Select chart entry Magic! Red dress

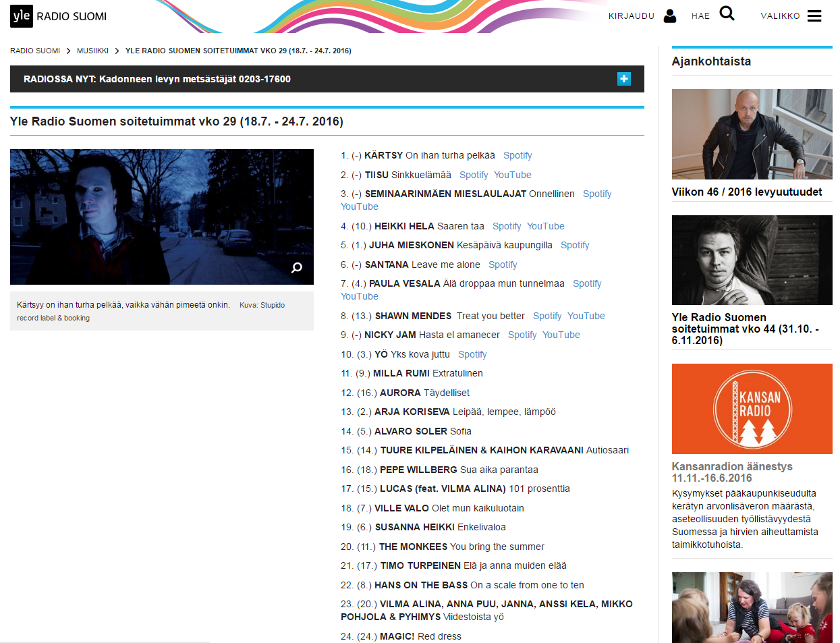(x=401, y=636)
